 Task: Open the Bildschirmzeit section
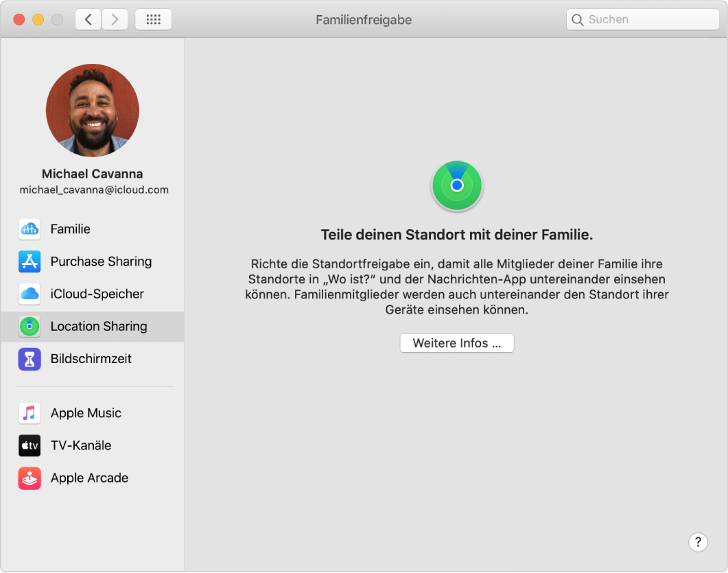93,359
